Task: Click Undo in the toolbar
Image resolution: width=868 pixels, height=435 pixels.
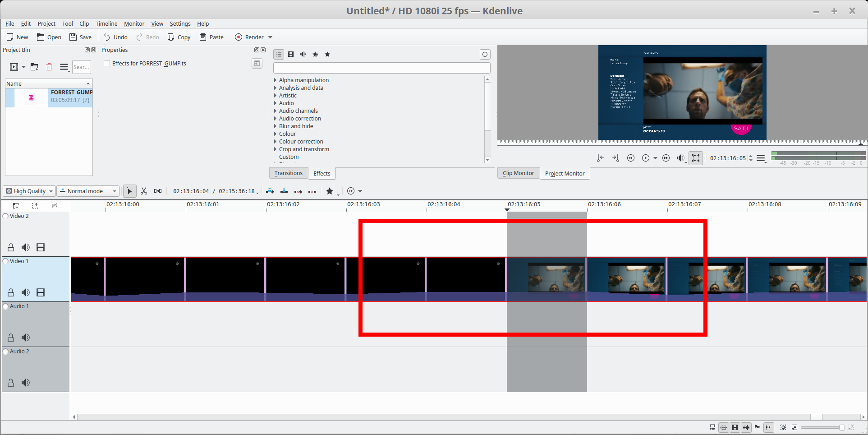Action: 115,37
